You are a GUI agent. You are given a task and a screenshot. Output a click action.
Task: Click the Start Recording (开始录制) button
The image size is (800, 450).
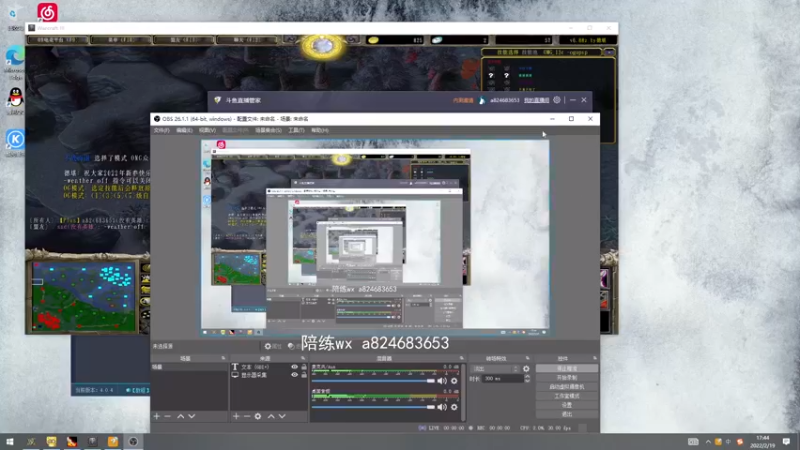point(567,378)
